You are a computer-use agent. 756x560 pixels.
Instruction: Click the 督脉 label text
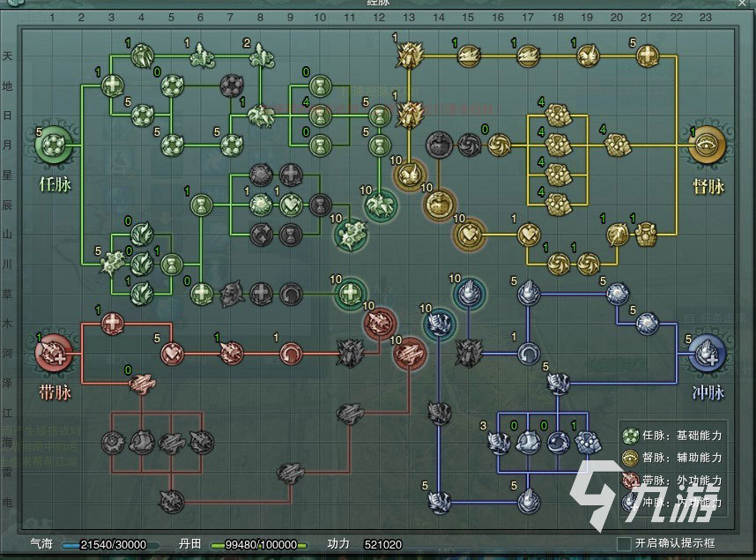click(x=708, y=186)
